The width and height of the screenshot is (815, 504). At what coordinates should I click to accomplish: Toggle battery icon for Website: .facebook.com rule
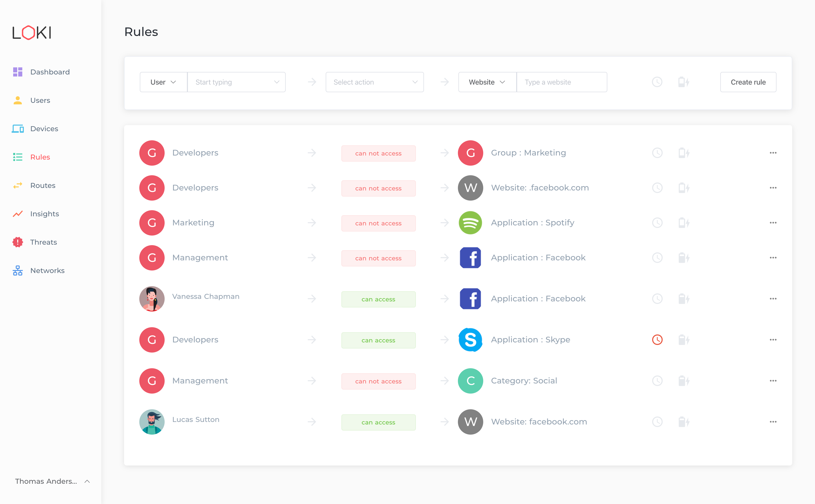(x=684, y=188)
